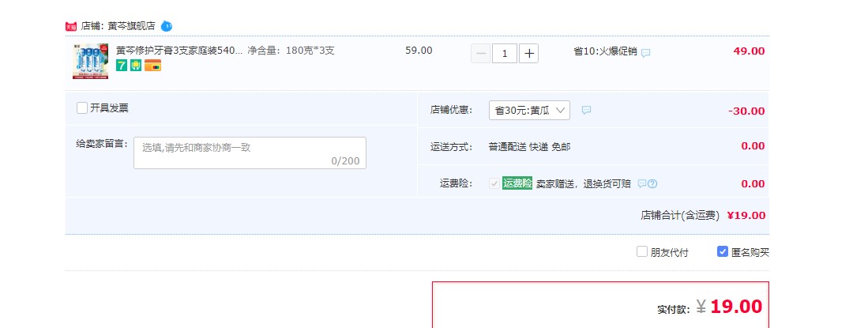Click the unit price 59.00
This screenshot has width=868, height=328.
(419, 51)
